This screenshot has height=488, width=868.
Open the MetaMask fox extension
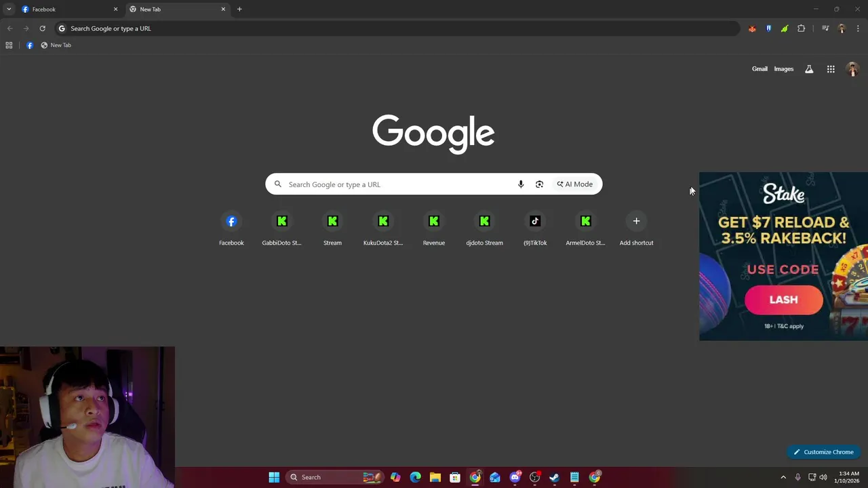coord(752,28)
